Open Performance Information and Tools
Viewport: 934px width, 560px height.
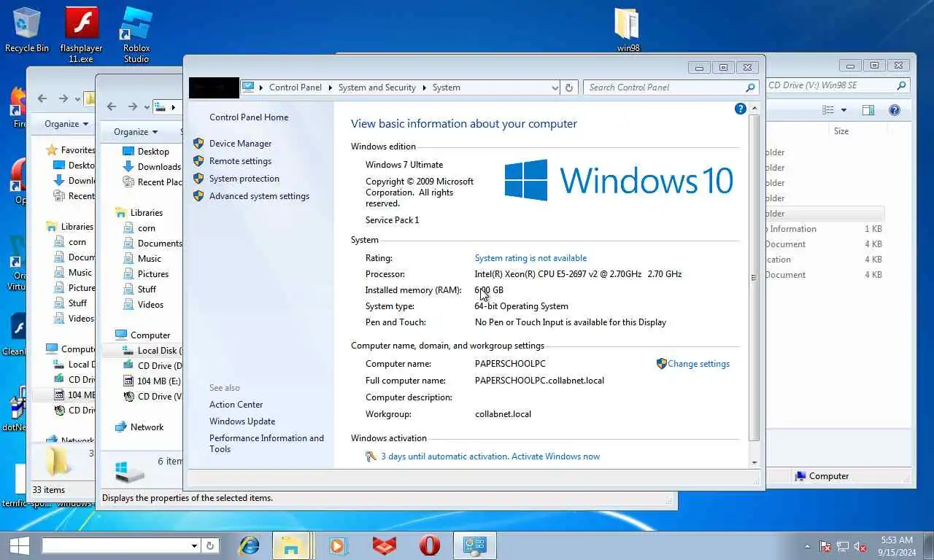(266, 443)
